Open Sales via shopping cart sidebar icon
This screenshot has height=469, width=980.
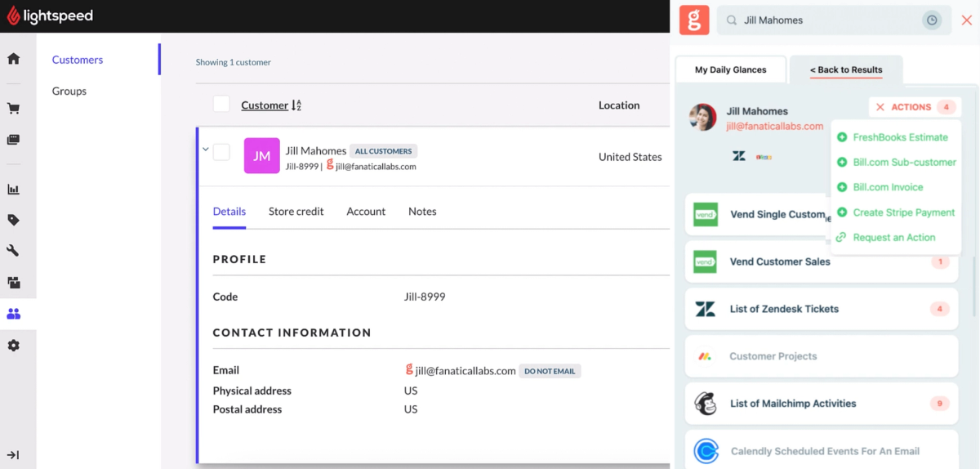(x=13, y=108)
